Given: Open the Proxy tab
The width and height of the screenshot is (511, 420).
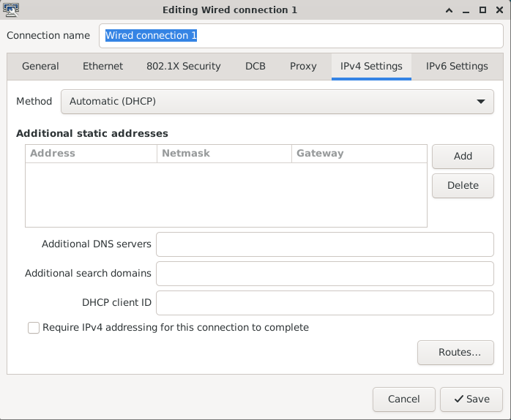Looking at the screenshot, I should coord(303,66).
